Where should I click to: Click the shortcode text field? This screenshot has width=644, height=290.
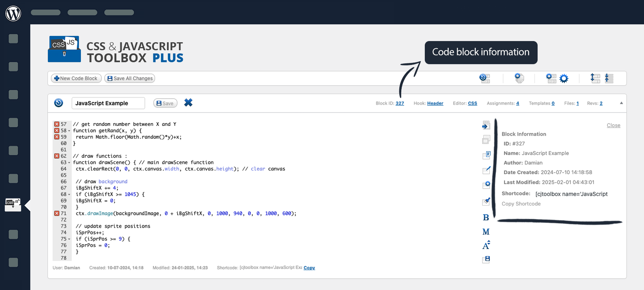(x=572, y=194)
